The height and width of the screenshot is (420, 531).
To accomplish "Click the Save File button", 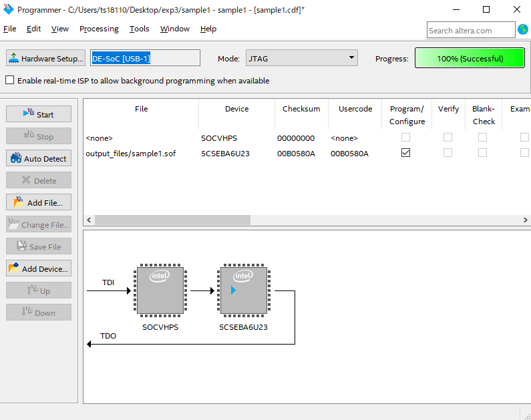I will click(39, 246).
